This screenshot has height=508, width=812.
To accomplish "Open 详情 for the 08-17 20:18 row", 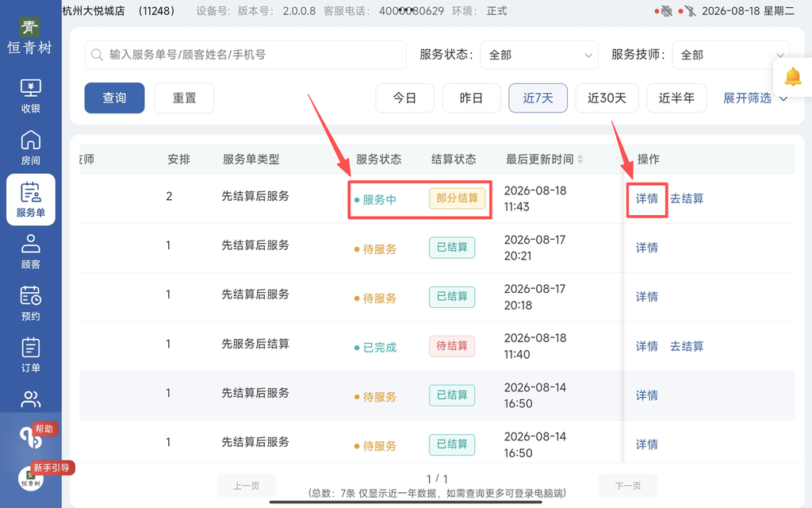I will pyautogui.click(x=647, y=297).
